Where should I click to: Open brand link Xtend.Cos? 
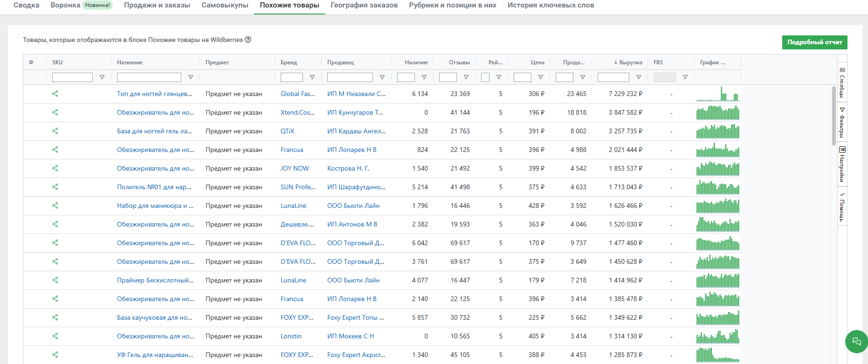[x=297, y=112]
